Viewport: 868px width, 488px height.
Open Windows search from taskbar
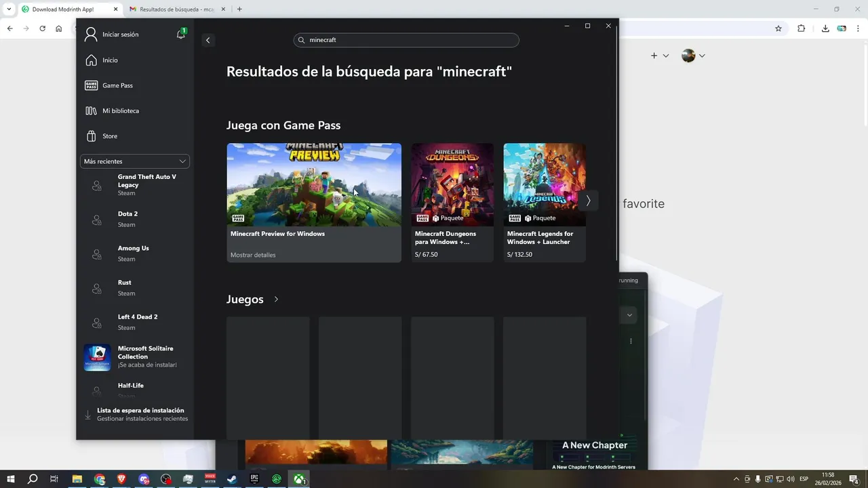[33, 479]
